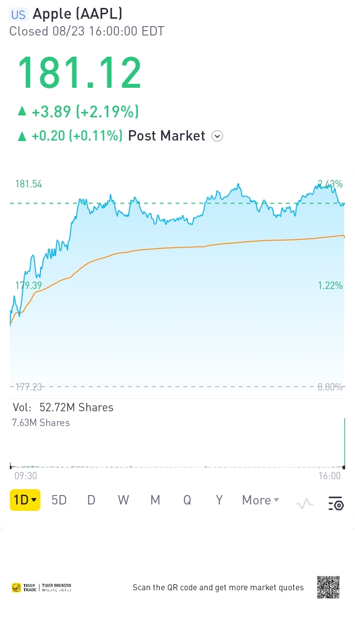Select the Y yearly chart tab
This screenshot has height=644, width=355.
point(219,500)
